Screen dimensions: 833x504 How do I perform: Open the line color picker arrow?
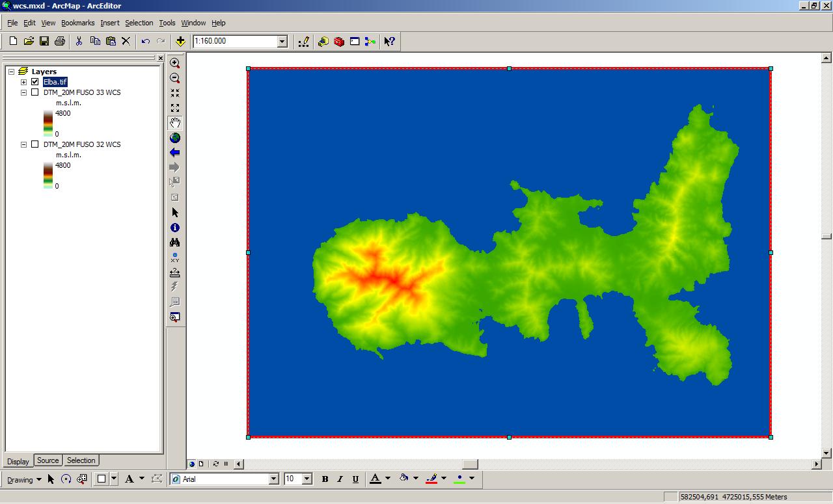click(x=444, y=479)
